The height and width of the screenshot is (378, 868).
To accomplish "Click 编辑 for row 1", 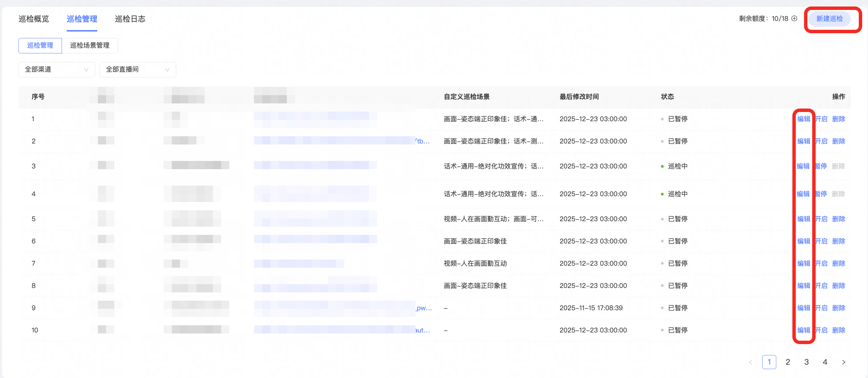I will coord(803,119).
